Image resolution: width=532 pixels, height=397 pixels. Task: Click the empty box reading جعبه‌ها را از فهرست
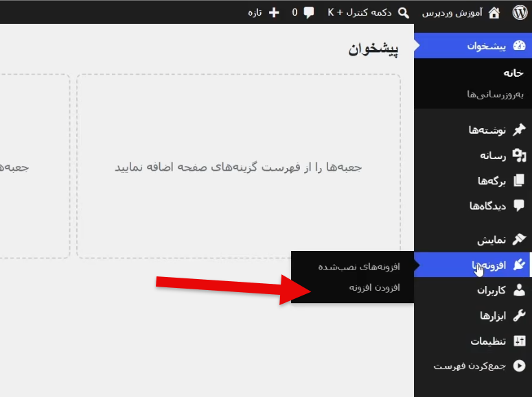(x=238, y=166)
